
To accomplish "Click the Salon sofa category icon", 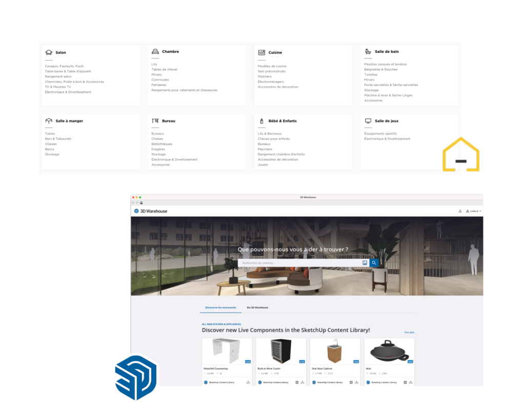I will [49, 52].
